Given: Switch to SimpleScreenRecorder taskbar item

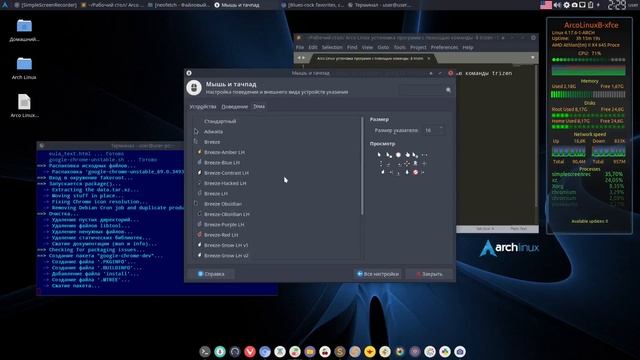Looking at the screenshot, I should click(x=45, y=5).
